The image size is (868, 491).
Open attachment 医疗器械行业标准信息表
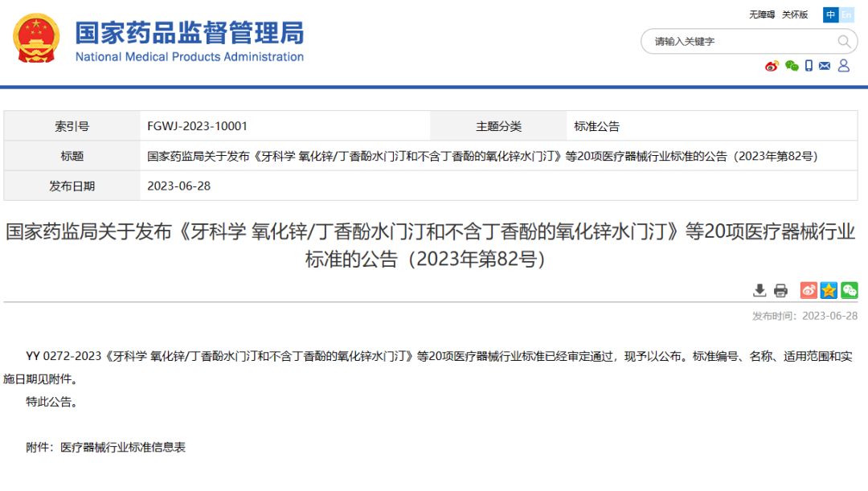[x=123, y=448]
